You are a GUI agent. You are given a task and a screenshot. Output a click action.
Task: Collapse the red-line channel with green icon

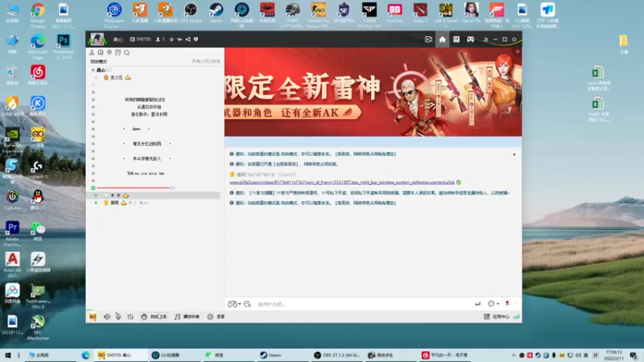(93, 188)
